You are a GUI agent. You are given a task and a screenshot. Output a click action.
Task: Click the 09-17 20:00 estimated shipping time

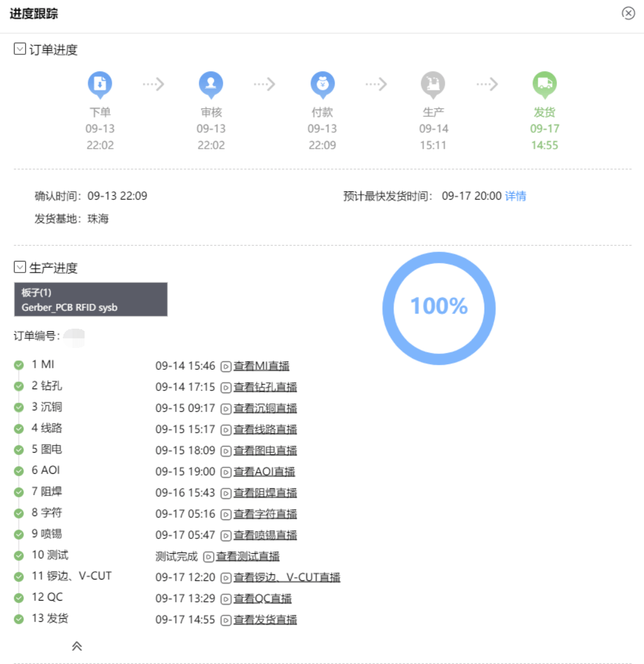pyautogui.click(x=472, y=196)
